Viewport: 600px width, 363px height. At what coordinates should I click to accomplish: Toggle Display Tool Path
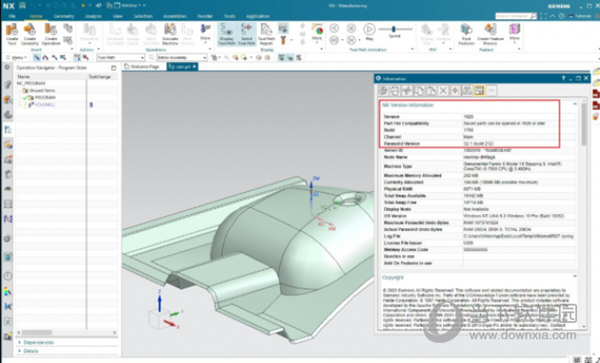coord(227,34)
